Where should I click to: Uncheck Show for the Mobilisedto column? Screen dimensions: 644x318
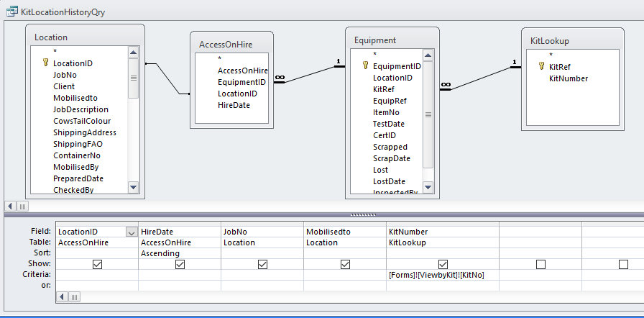point(346,265)
